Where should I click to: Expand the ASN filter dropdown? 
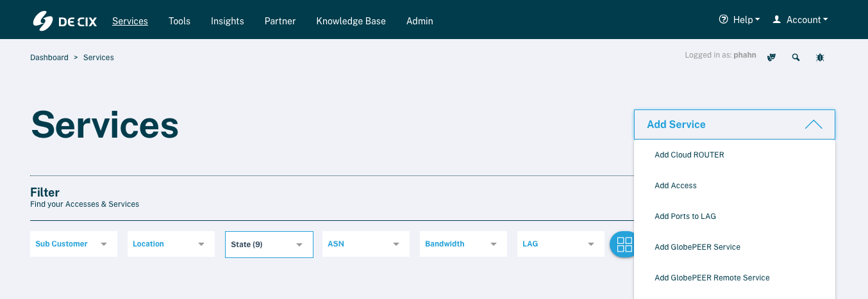tap(365, 244)
